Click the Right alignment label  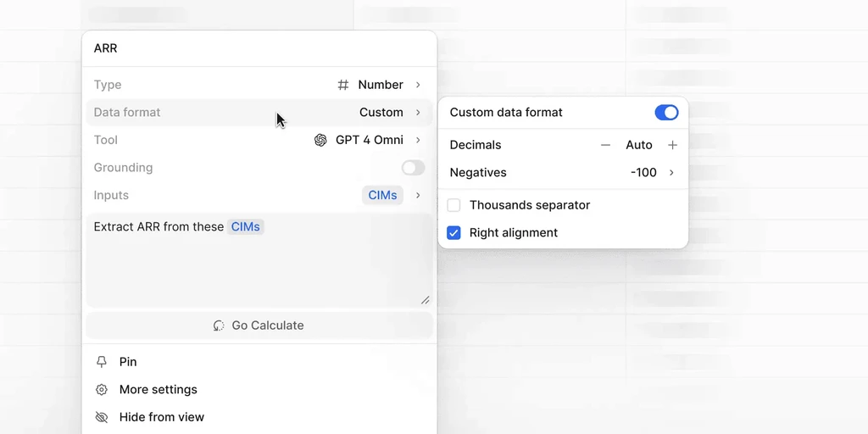pyautogui.click(x=514, y=232)
